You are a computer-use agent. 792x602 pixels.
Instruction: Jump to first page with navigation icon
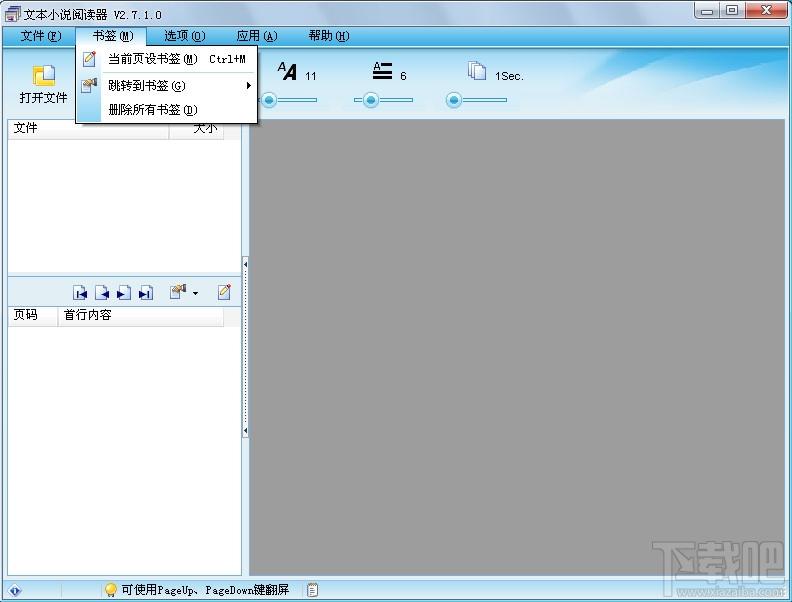pyautogui.click(x=80, y=292)
